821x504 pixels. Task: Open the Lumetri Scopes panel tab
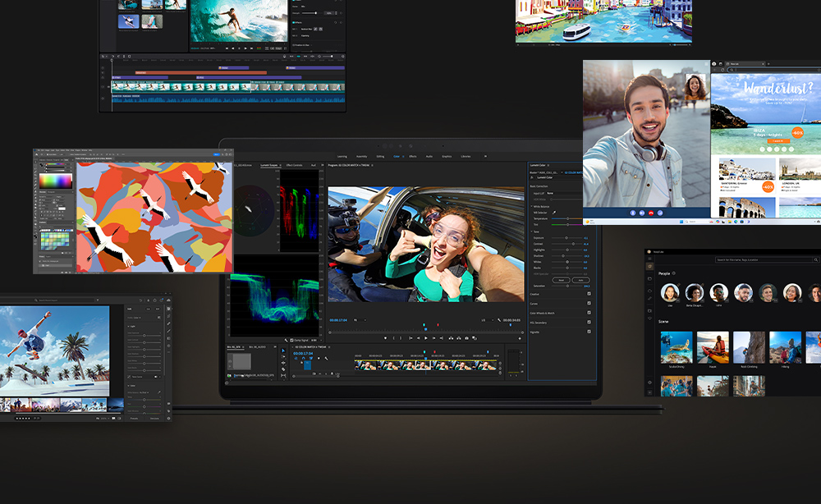click(x=268, y=165)
